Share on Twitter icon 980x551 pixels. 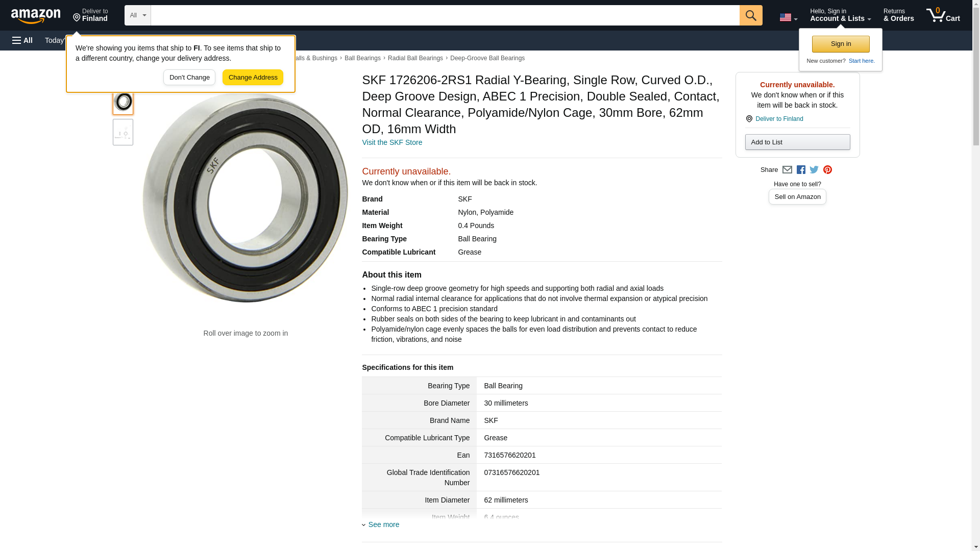pyautogui.click(x=814, y=170)
